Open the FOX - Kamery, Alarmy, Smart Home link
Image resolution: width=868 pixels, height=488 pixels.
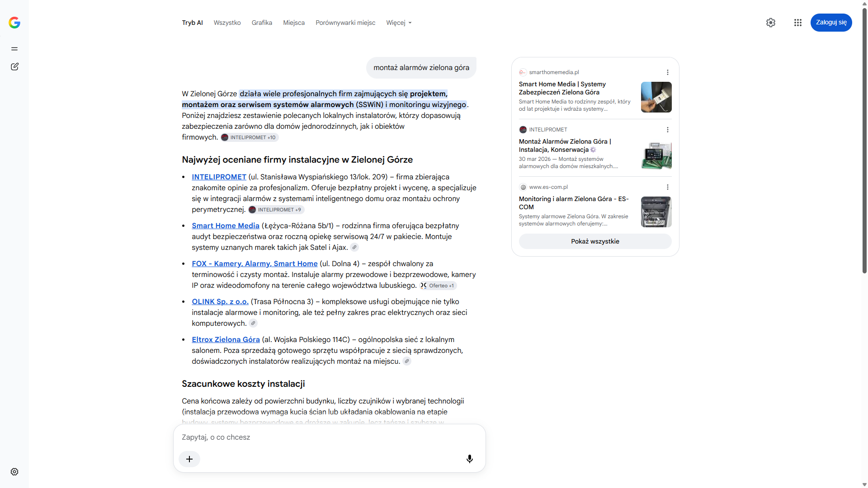[x=255, y=264]
